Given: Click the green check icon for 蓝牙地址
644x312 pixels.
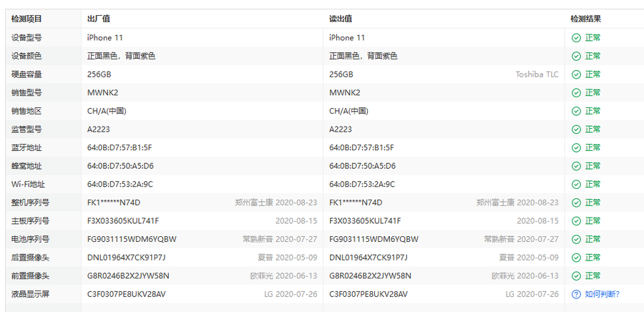Looking at the screenshot, I should click(576, 147).
